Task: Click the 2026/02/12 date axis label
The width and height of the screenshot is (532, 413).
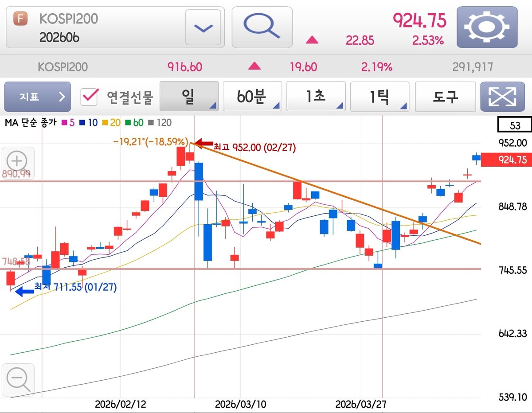Action: 120,405
